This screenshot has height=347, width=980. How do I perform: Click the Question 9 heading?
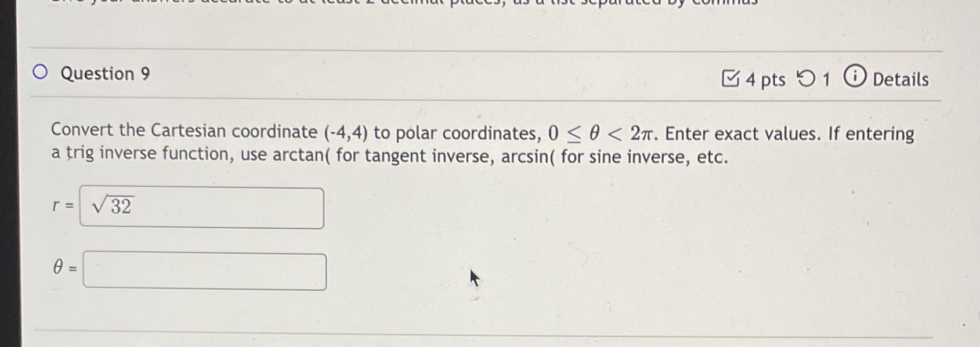tap(106, 74)
